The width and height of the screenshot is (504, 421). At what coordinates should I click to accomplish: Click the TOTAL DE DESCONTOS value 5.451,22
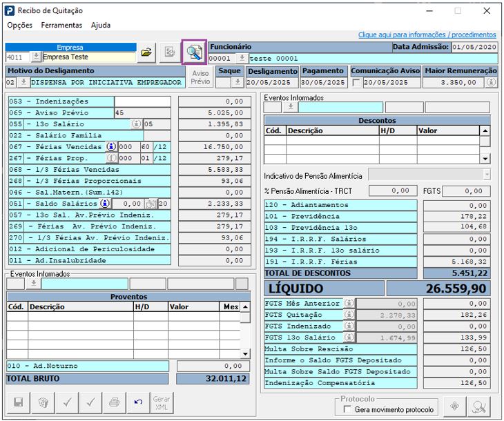457,273
